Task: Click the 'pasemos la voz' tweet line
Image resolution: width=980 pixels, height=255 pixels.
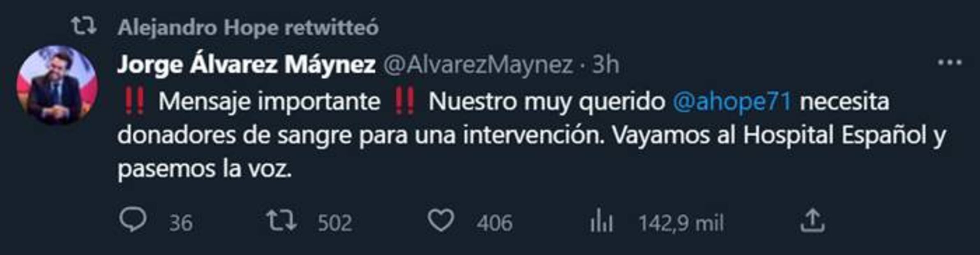Action: 205,169
